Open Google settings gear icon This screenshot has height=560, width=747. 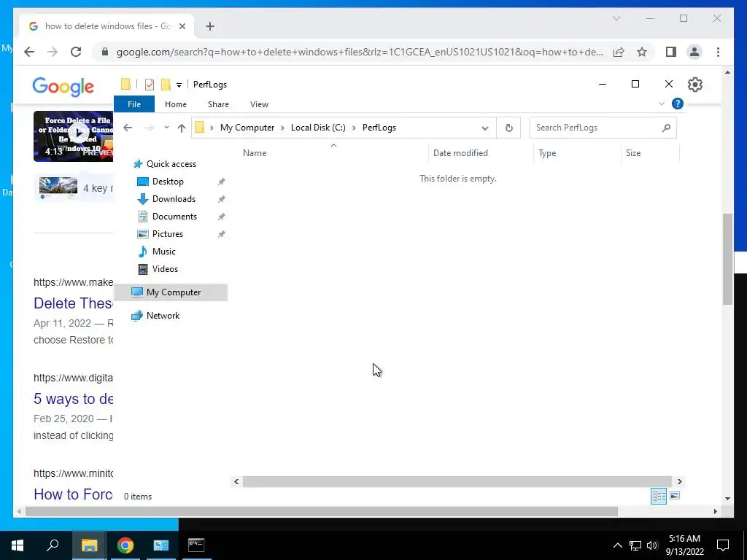click(x=695, y=85)
